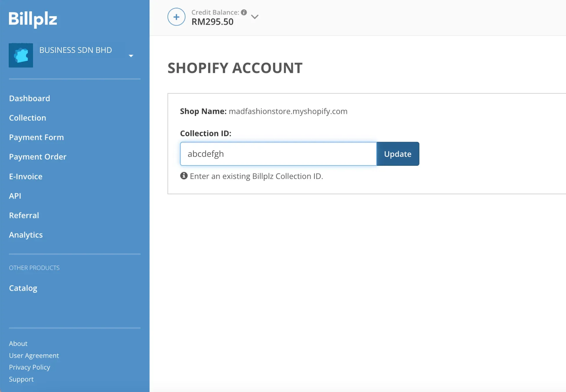Open the Dashboard menu item
566x392 pixels.
pyautogui.click(x=29, y=98)
